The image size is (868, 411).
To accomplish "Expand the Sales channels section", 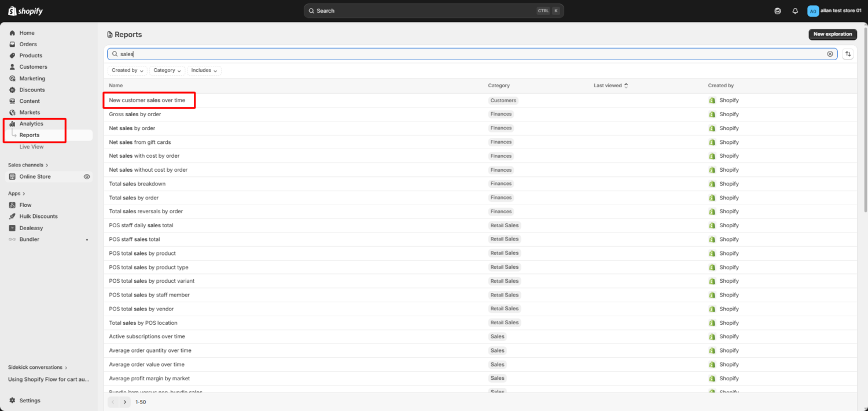I will 28,165.
